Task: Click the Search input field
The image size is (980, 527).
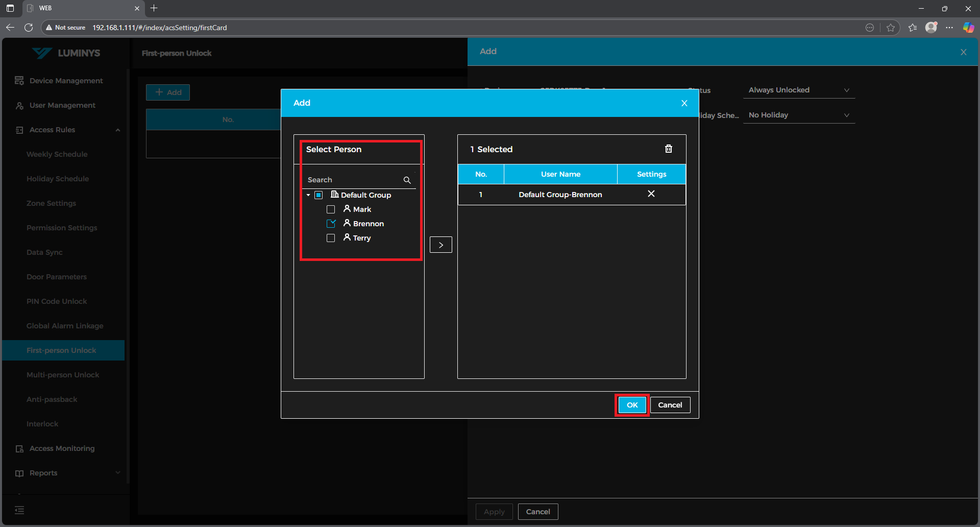Action: pos(352,180)
